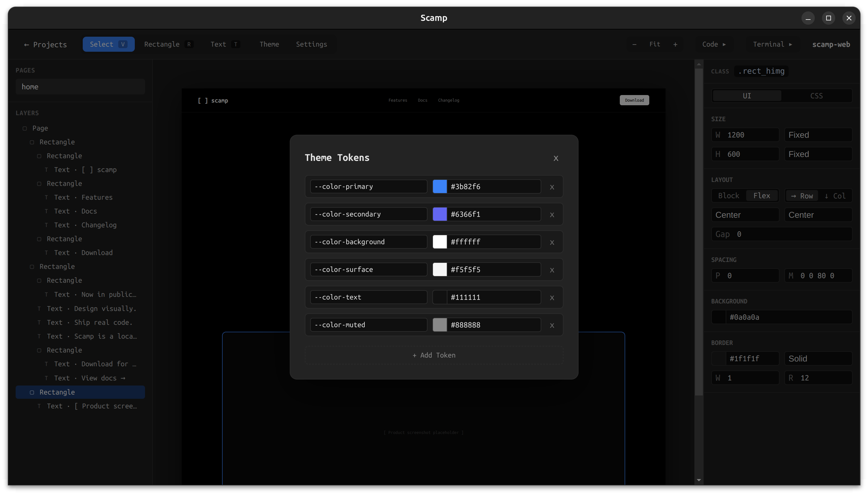Image resolution: width=868 pixels, height=495 pixels.
Task: Toggle the checkbox on the selected Rectangle layer
Action: click(32, 392)
